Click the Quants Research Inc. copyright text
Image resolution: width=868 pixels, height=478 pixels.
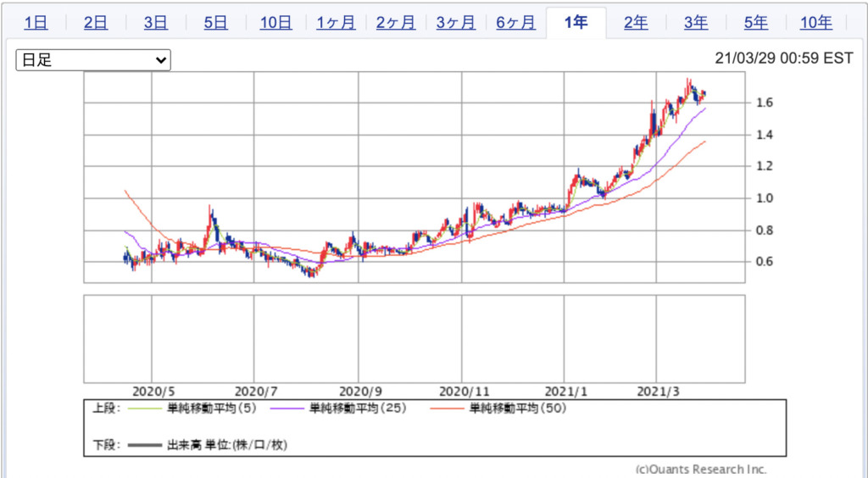701,470
